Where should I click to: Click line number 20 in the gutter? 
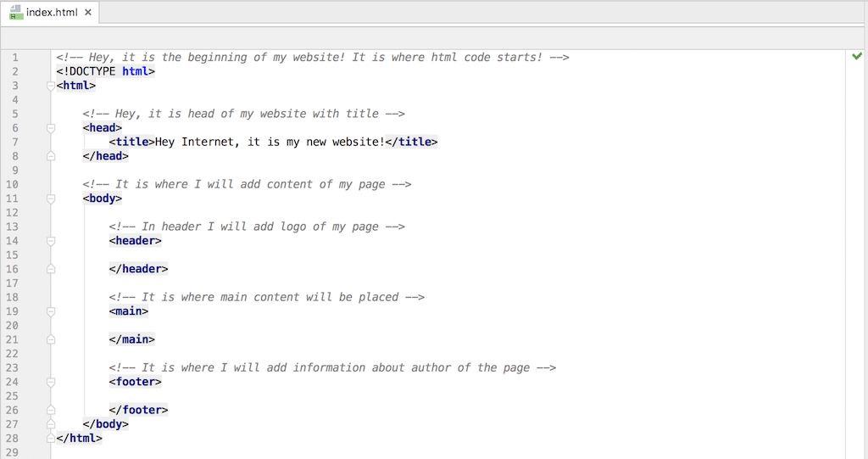(12, 326)
